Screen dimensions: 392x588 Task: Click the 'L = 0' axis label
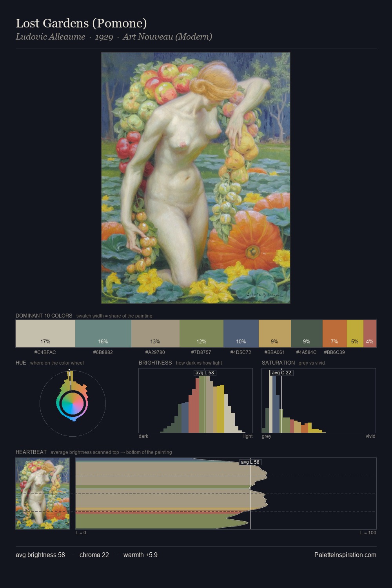(x=81, y=533)
